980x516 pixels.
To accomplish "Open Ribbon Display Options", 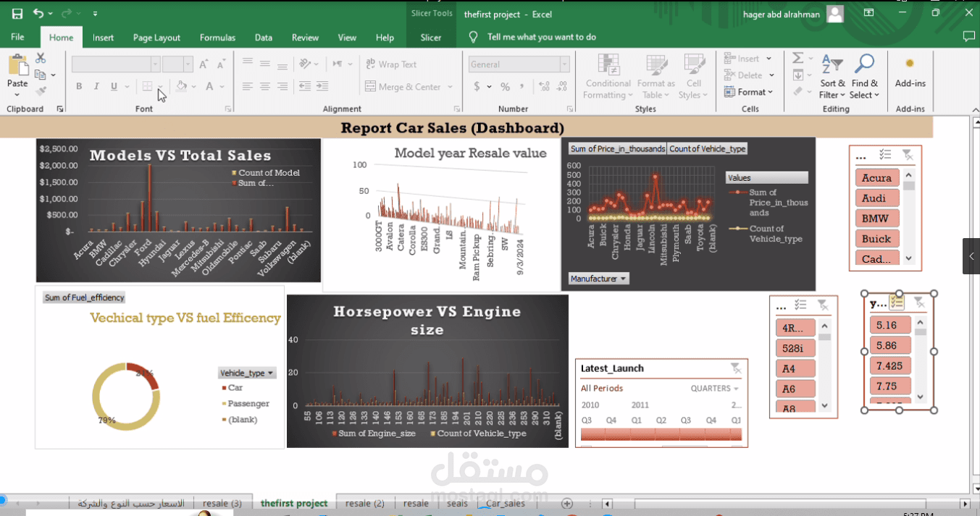I will coord(868,13).
